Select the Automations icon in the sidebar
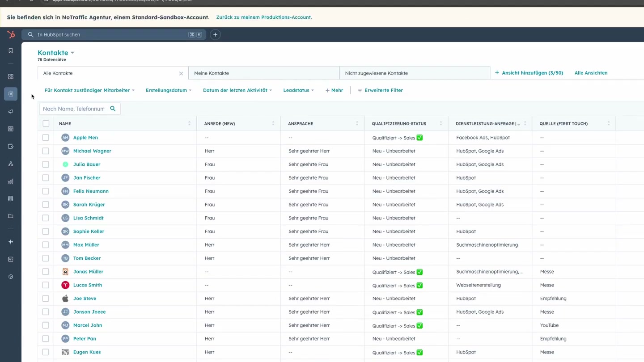The image size is (644, 362). pos(10,164)
